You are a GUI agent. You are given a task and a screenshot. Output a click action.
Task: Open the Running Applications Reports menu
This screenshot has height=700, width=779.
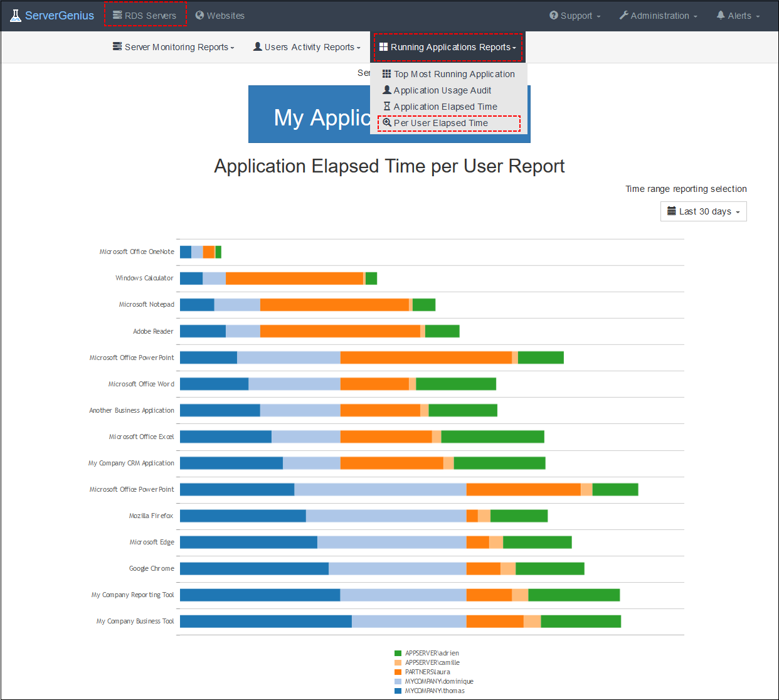(x=447, y=47)
